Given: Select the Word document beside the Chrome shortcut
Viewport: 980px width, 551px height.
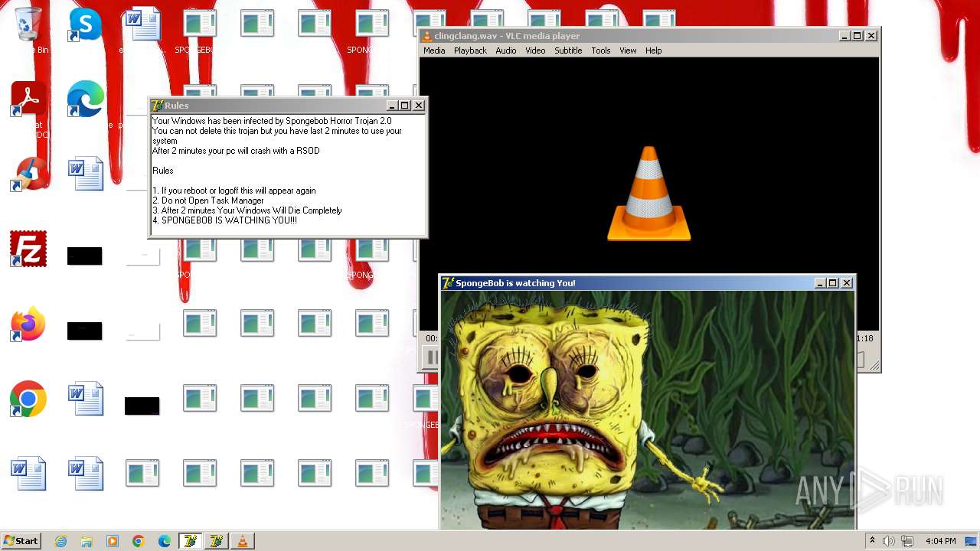Looking at the screenshot, I should [86, 399].
